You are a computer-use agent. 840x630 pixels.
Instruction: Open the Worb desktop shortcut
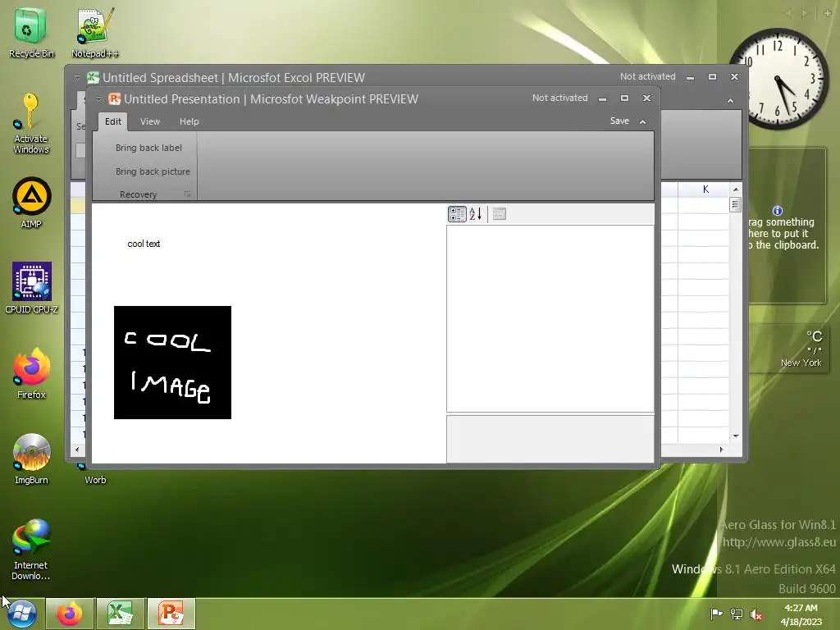(x=95, y=475)
